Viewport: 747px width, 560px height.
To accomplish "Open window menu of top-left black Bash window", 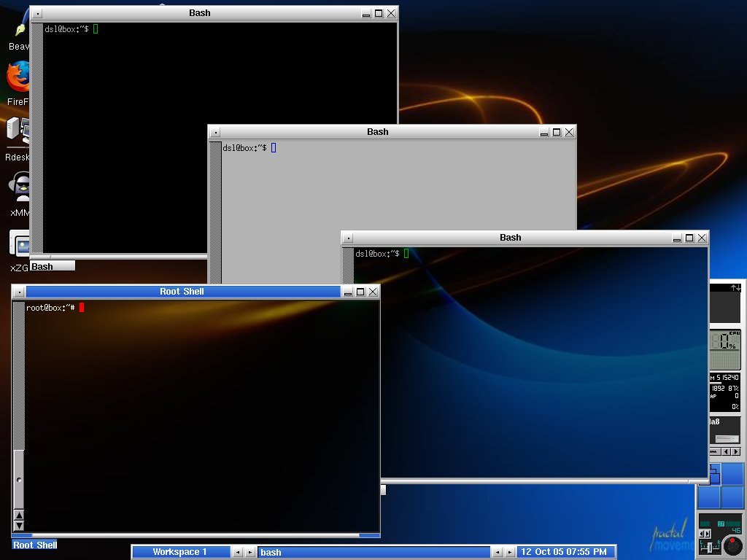I will 38,13.
